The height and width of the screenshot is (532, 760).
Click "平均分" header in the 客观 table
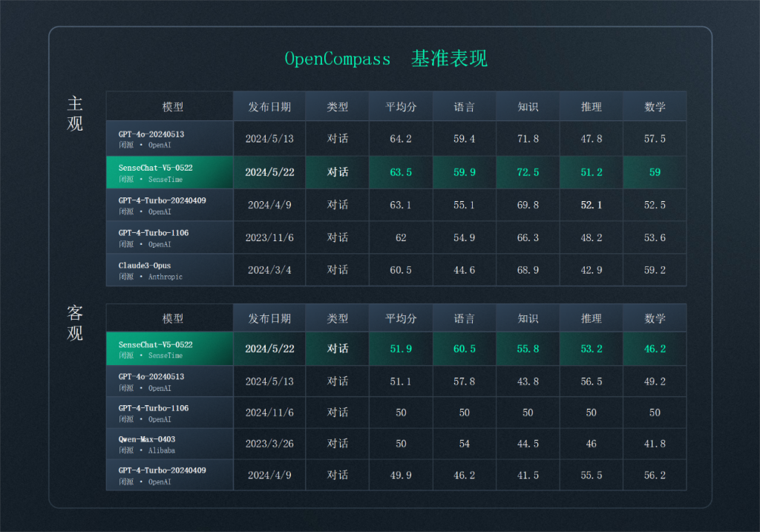tap(401, 318)
